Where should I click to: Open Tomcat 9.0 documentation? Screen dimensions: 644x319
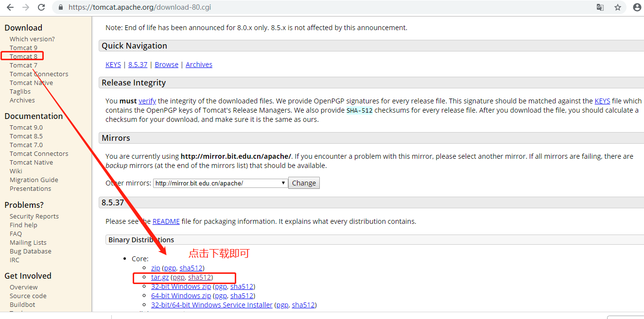[26, 127]
